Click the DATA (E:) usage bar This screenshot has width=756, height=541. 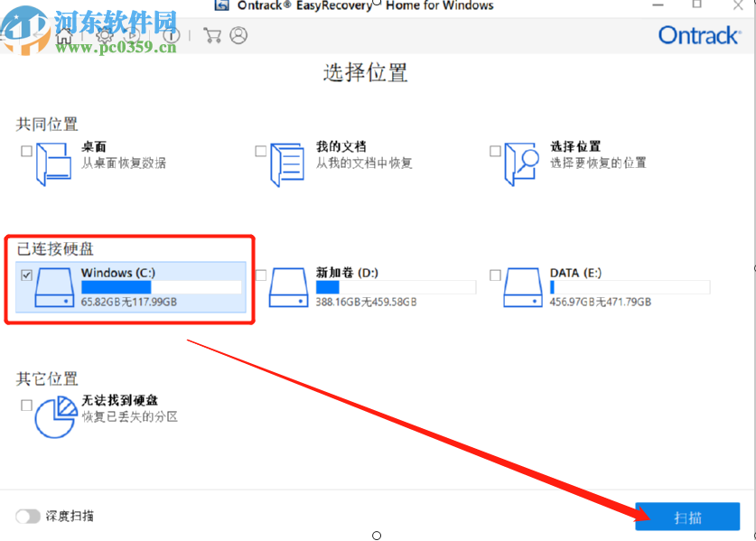[630, 287]
